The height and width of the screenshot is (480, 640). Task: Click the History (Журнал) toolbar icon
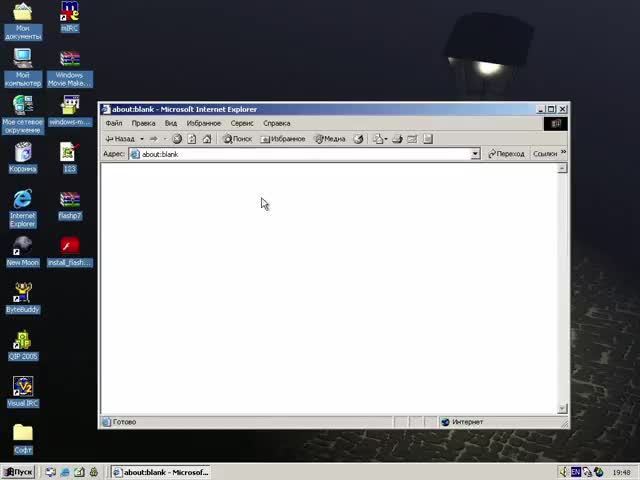point(359,139)
